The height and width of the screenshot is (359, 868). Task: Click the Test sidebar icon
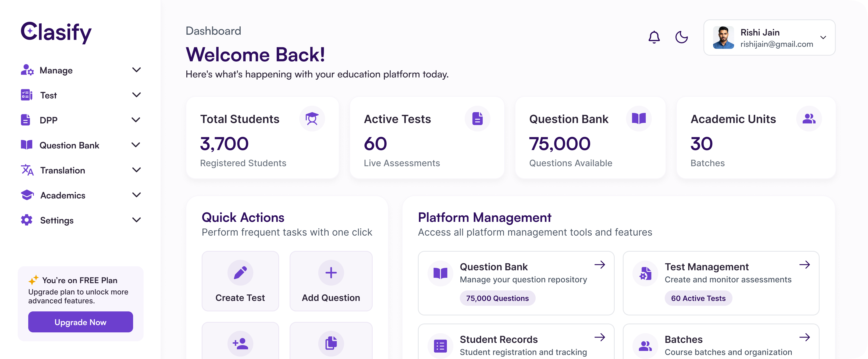point(27,95)
